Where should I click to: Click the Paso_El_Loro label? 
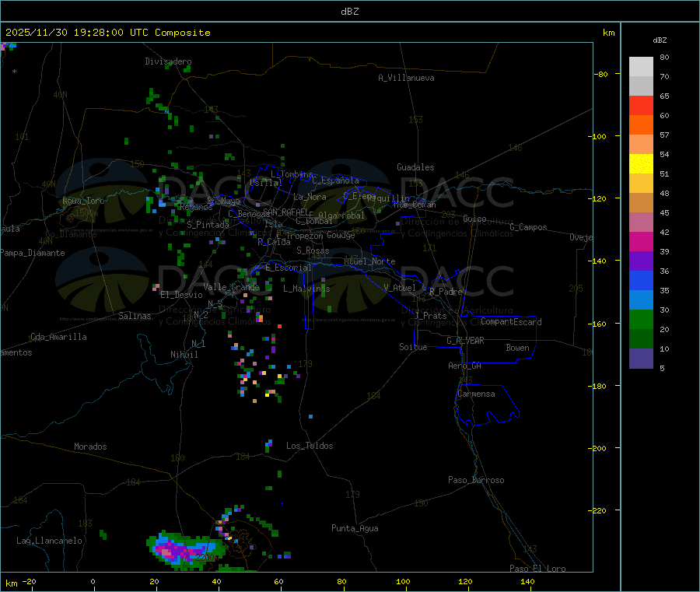pyautogui.click(x=538, y=569)
